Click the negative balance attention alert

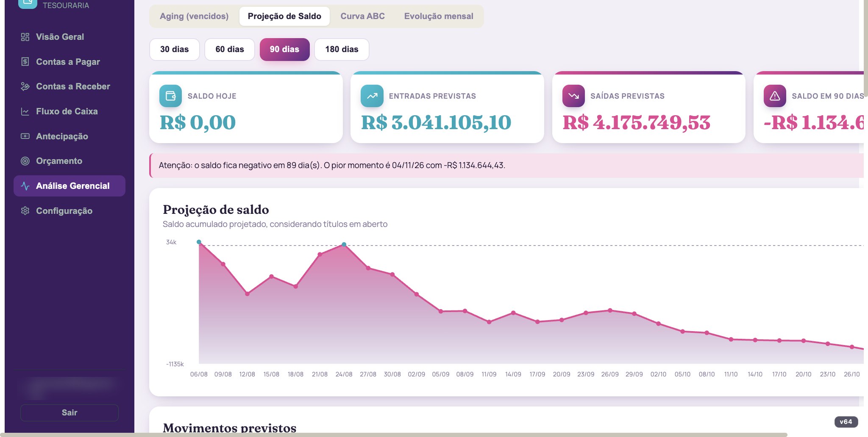(x=506, y=165)
